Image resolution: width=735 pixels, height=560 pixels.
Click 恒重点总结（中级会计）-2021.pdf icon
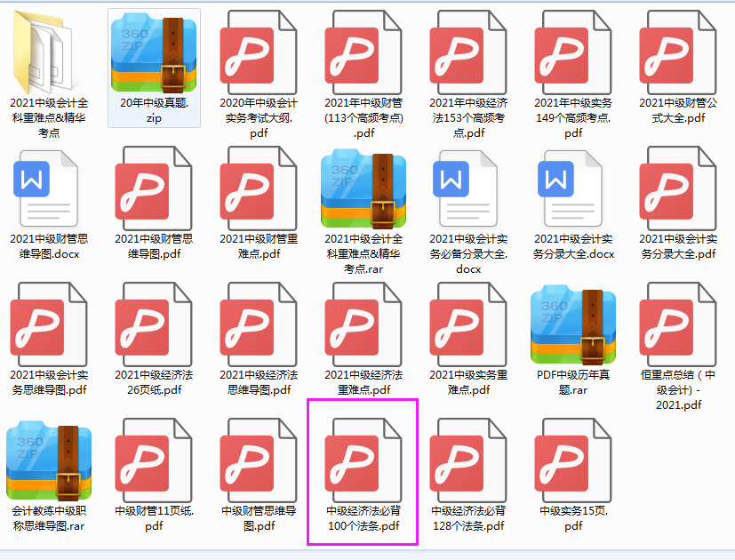point(678,324)
